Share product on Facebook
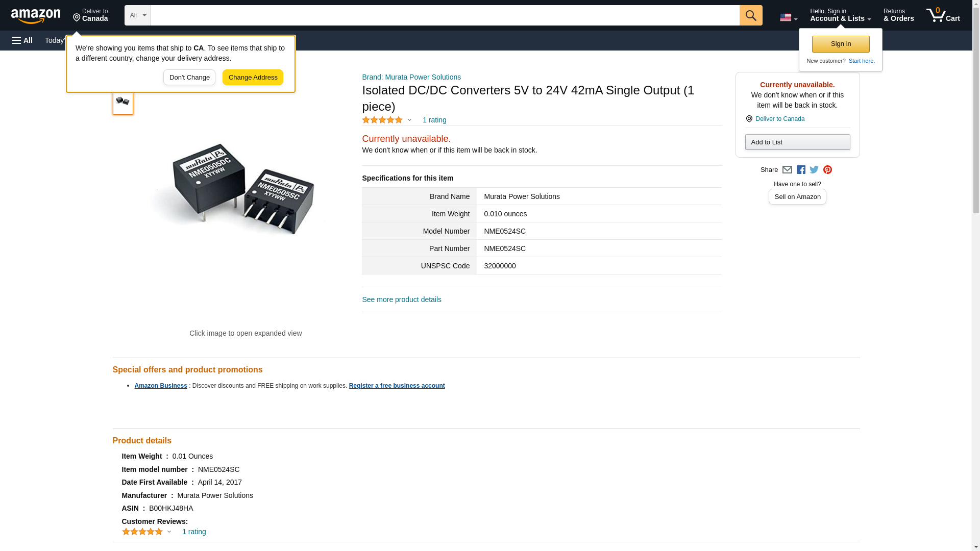This screenshot has height=551, width=980. pyautogui.click(x=801, y=170)
